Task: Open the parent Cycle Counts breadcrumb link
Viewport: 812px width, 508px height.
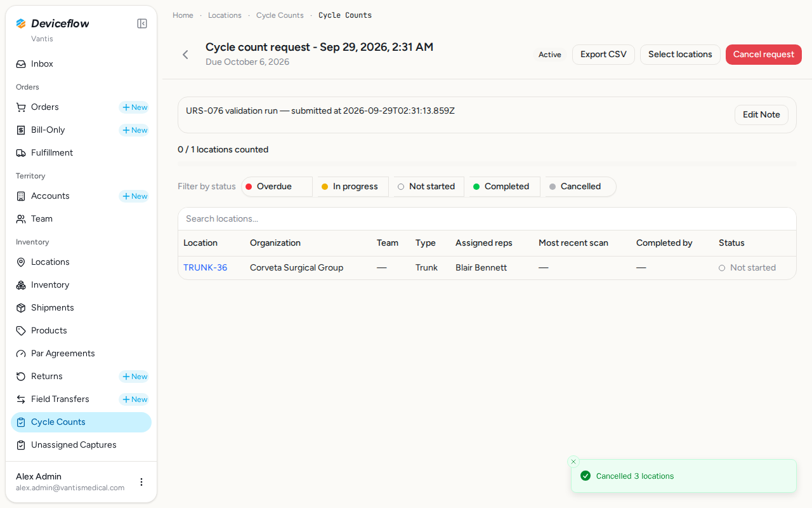Action: coord(280,15)
